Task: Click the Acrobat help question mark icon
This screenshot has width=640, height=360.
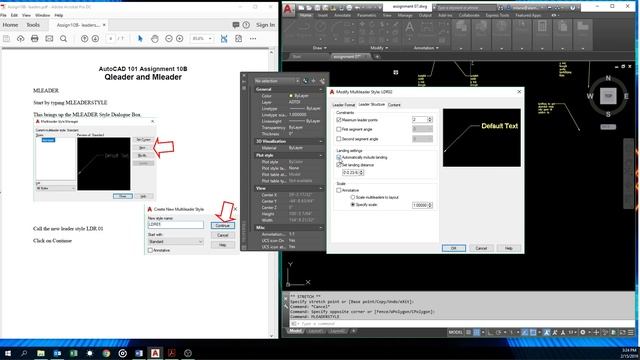Action: (x=246, y=25)
